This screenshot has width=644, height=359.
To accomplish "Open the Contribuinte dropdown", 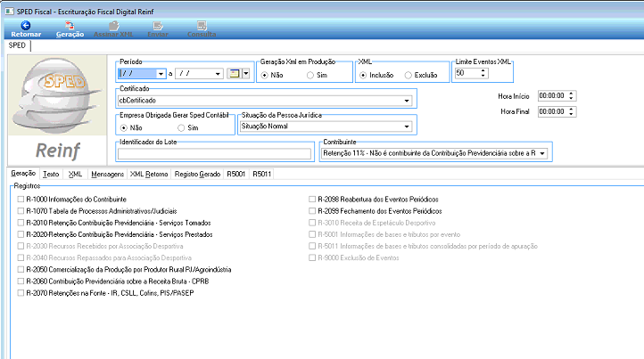I will (x=542, y=153).
